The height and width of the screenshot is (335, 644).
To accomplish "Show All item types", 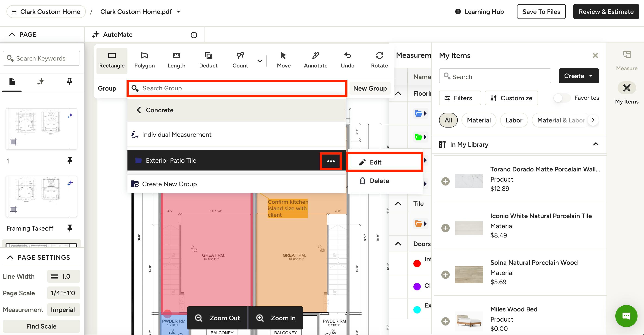I will (x=448, y=120).
